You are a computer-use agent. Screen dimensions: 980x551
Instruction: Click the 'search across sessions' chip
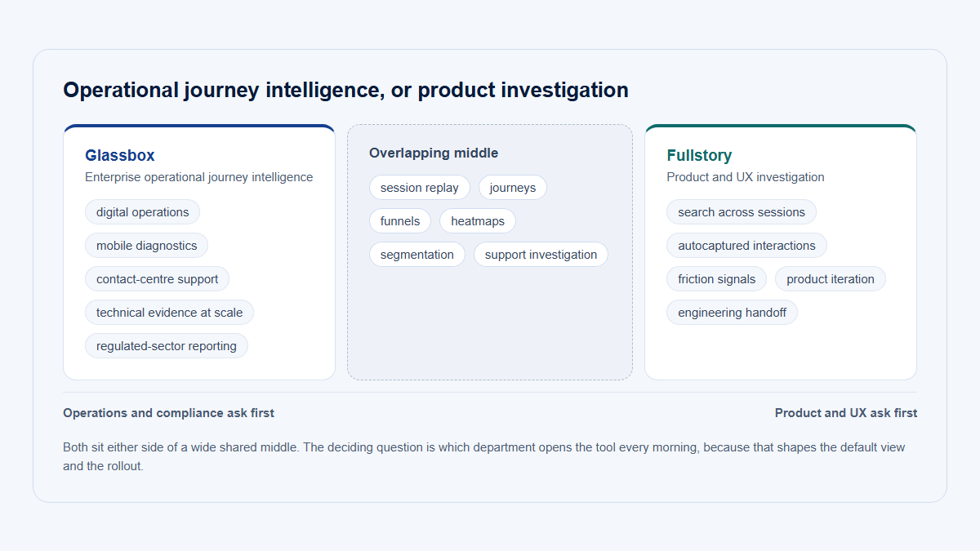click(742, 212)
